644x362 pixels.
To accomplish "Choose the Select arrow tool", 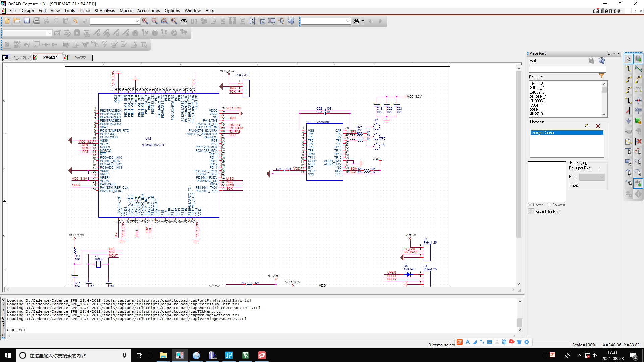I will point(628,59).
